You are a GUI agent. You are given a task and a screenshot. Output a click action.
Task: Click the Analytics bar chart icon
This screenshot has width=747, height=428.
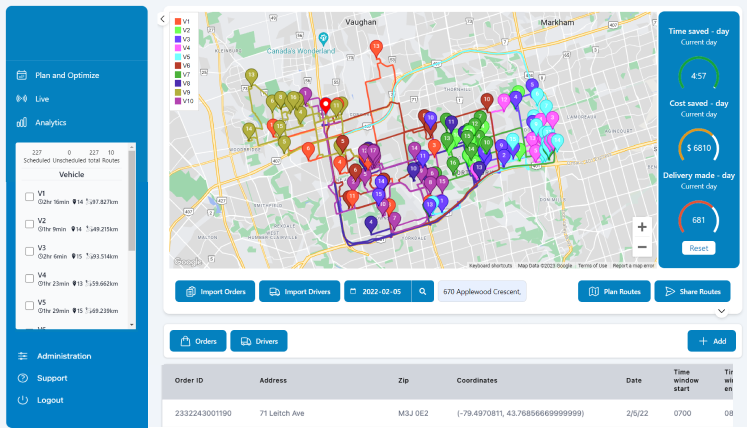(x=22, y=122)
